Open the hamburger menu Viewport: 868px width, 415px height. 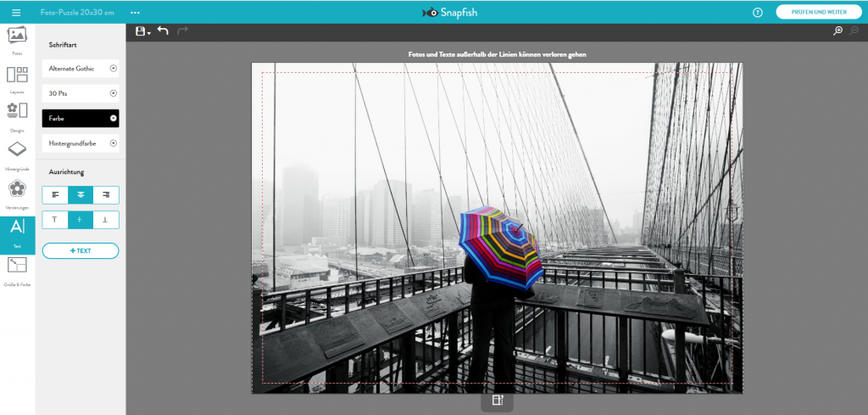16,12
